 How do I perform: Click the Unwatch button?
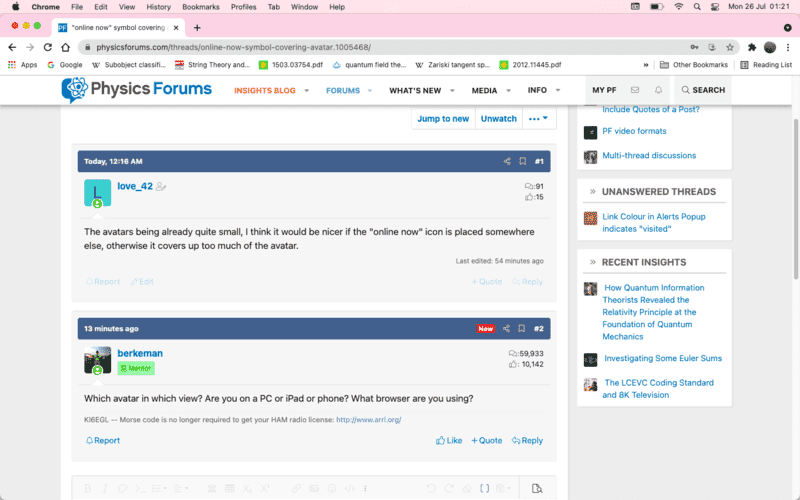(x=498, y=118)
